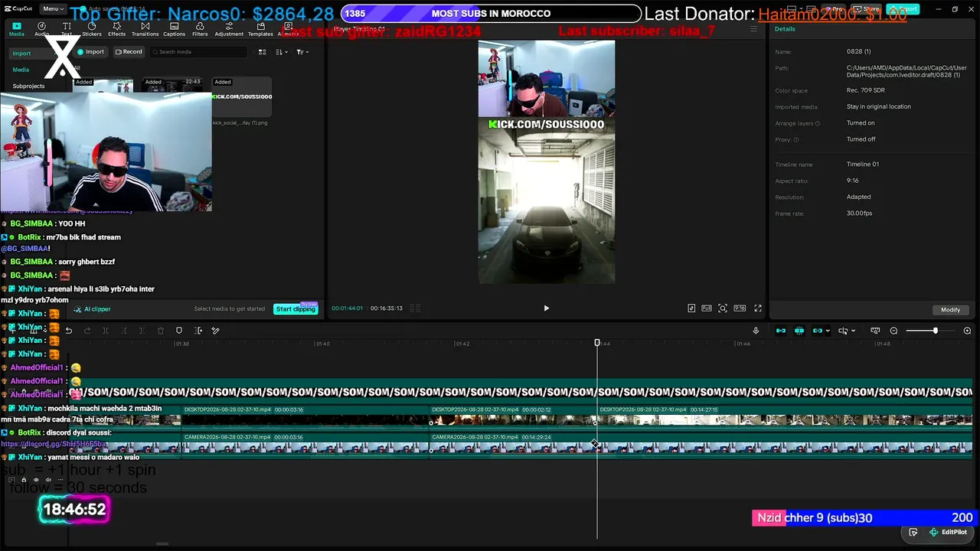This screenshot has height=551, width=980.
Task: Toggle auto snapping in the timeline
Action: click(x=799, y=331)
